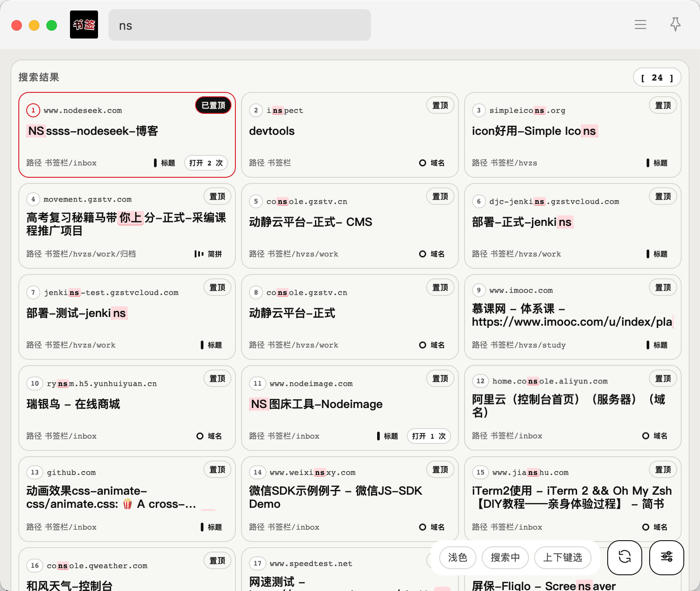
Task: Click the 搜索结果 heading
Action: (39, 77)
